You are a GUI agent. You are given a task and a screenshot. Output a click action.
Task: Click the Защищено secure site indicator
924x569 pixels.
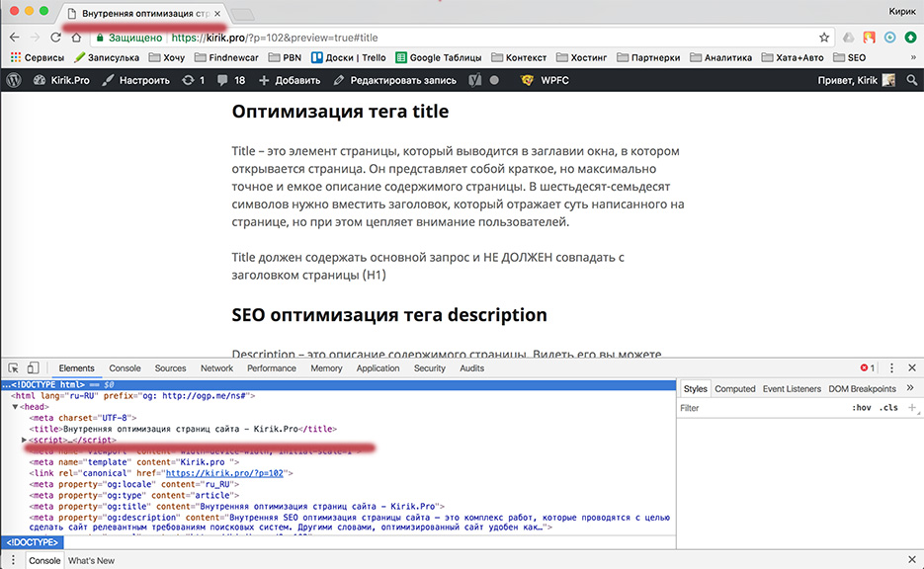(129, 38)
